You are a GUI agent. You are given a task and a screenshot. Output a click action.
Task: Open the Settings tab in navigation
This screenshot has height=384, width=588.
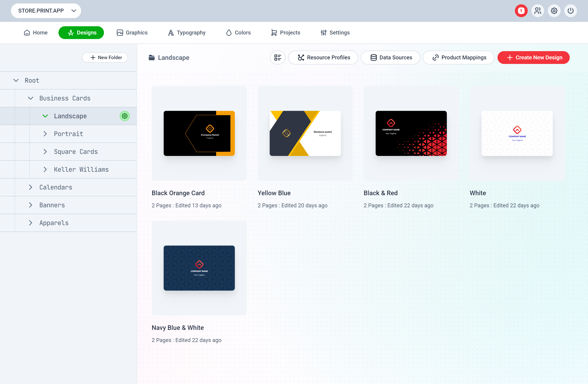click(335, 33)
